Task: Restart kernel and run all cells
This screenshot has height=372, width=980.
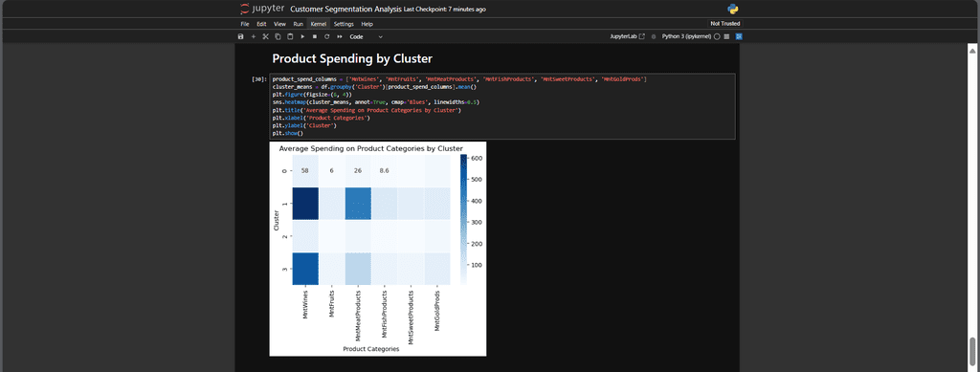Action: [340, 37]
